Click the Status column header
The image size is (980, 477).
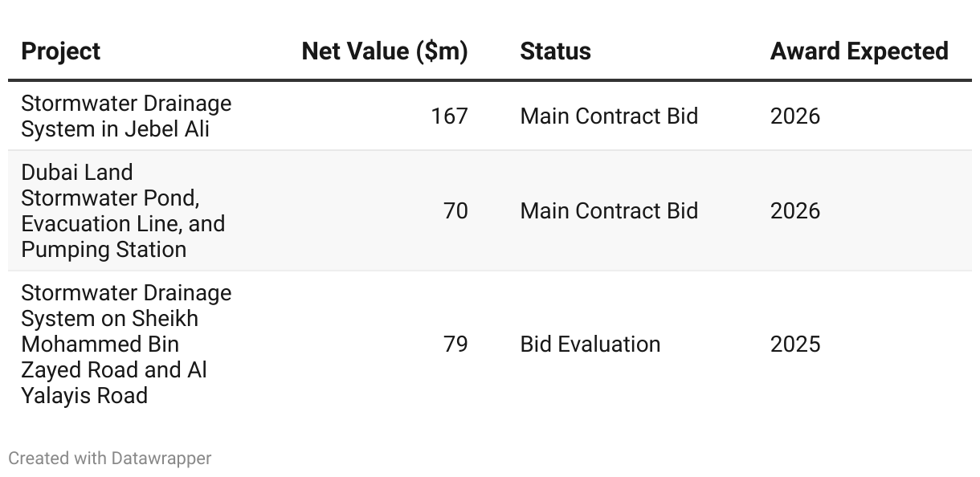coord(555,51)
